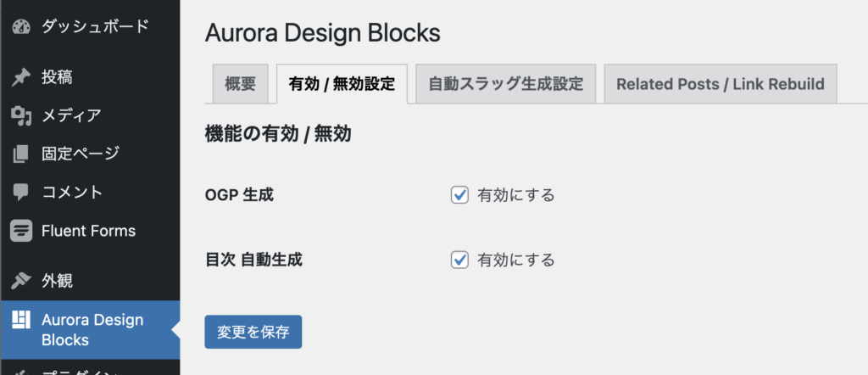868x375 pixels.
Task: Open the 固定ページ menu item
Action: tap(81, 154)
